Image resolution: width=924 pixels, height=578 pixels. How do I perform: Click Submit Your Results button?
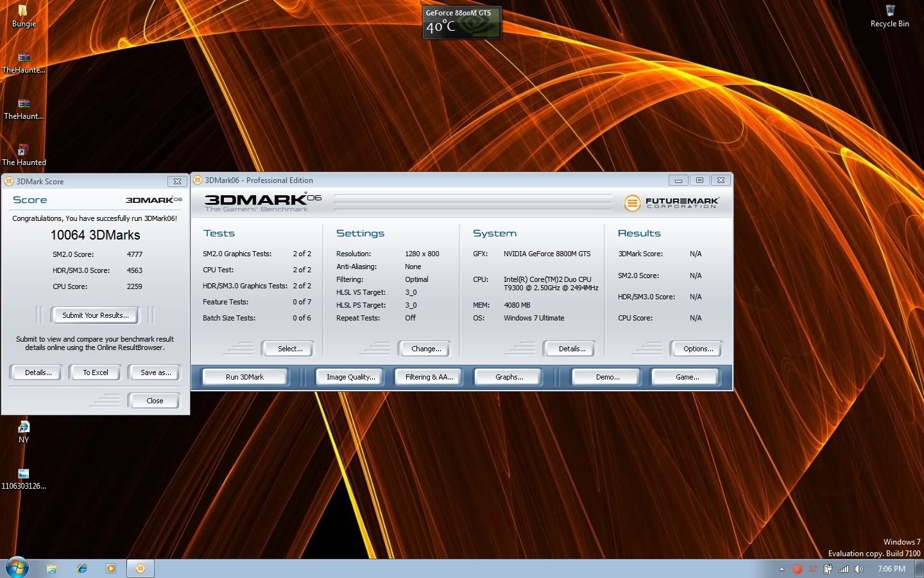[95, 315]
